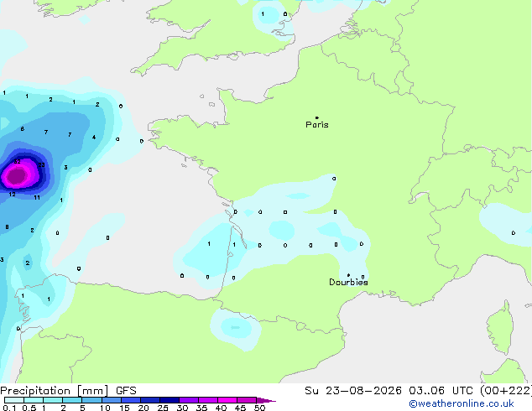Click the Paris city label
Screen dimensions: 532x411
tap(317, 125)
